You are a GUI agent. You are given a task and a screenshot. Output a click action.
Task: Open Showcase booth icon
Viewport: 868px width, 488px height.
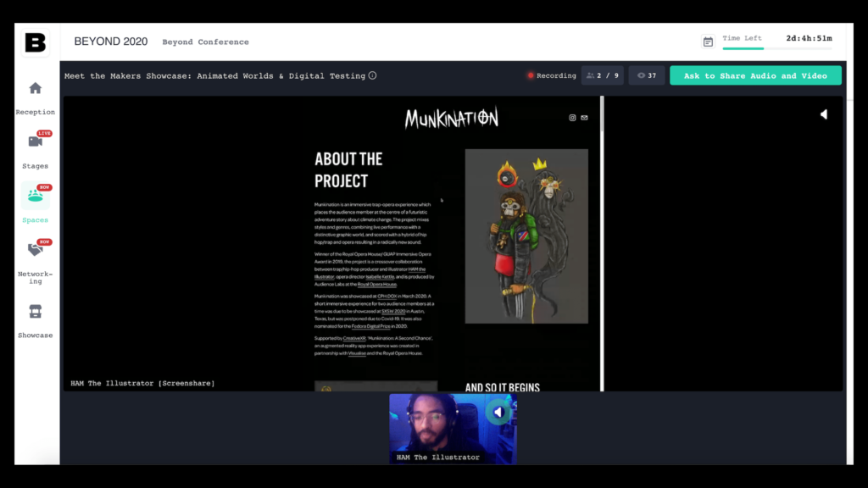pos(36,312)
